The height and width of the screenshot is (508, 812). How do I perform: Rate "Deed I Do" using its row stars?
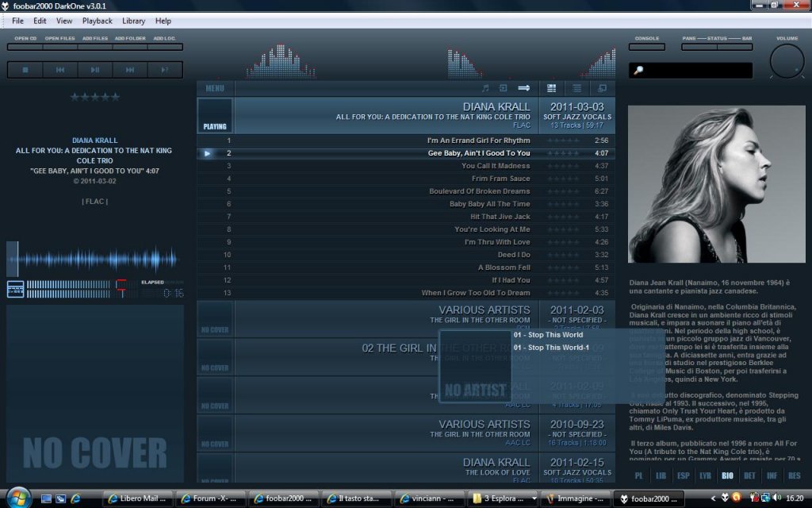pos(564,255)
